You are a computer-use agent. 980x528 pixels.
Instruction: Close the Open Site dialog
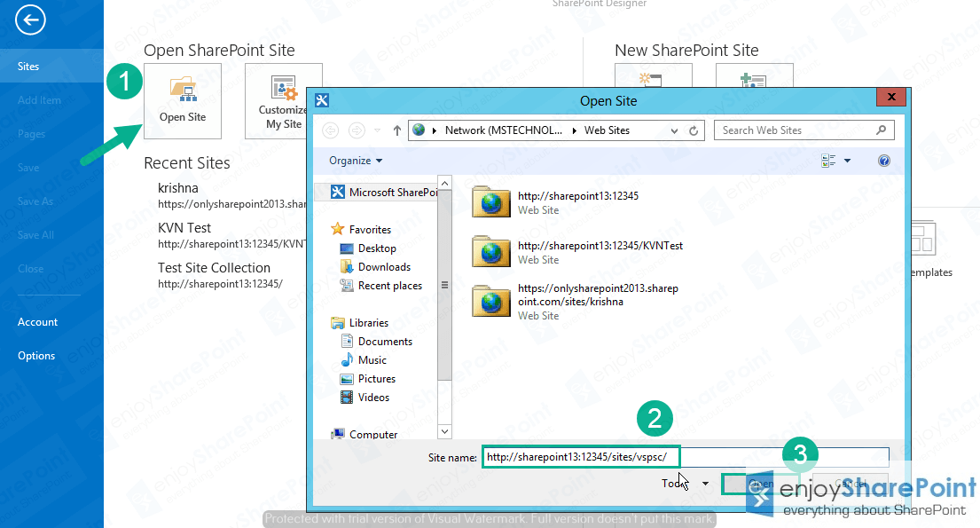(892, 97)
